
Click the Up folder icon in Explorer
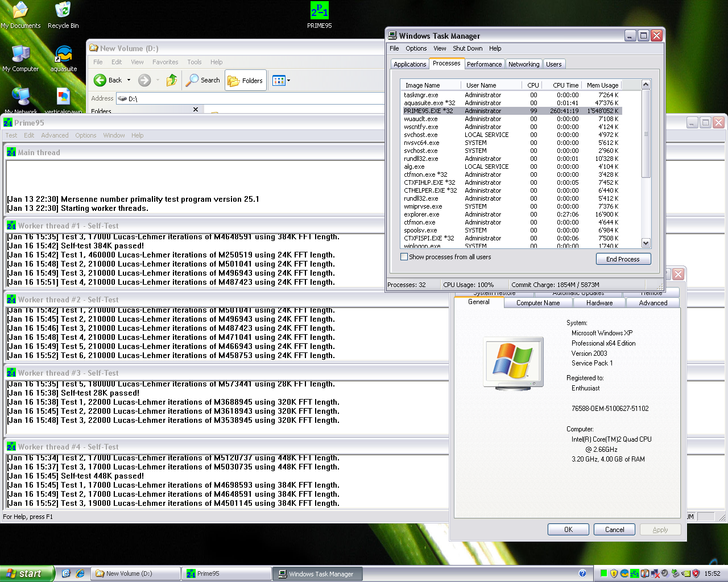click(x=171, y=81)
